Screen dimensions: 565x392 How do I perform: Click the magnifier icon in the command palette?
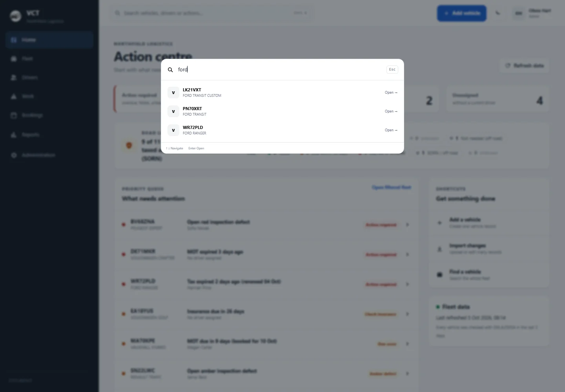170,70
